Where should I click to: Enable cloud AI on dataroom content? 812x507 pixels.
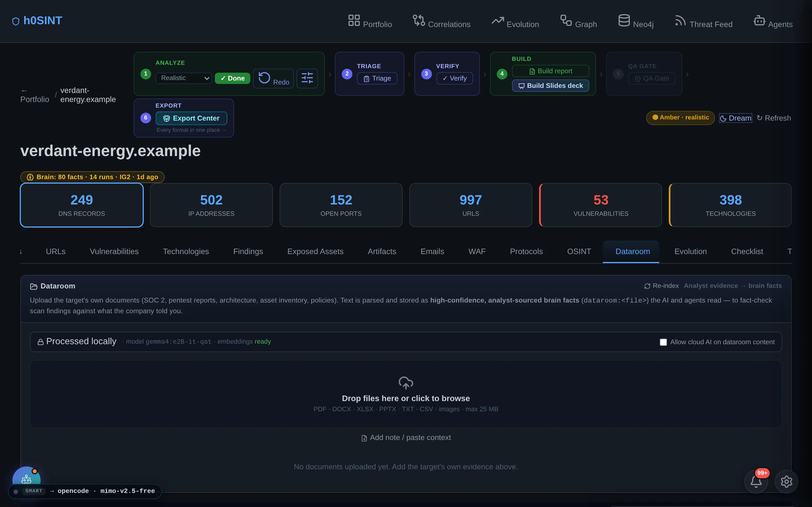(663, 342)
